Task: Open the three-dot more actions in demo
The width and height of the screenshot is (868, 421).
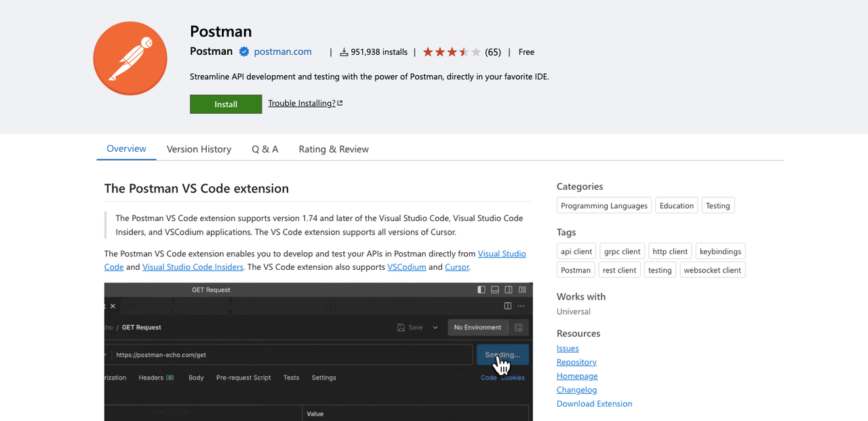Action: [521, 306]
